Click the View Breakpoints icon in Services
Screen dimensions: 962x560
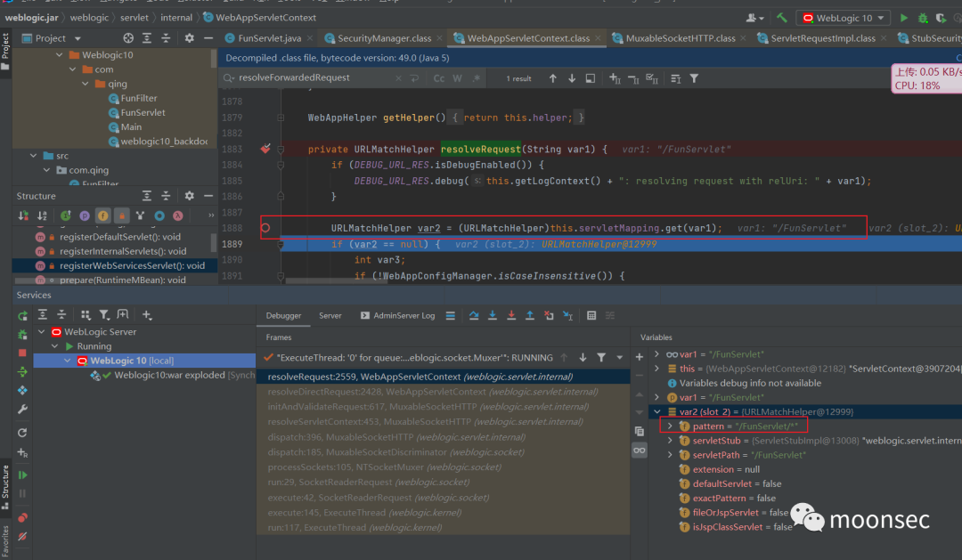[22, 517]
